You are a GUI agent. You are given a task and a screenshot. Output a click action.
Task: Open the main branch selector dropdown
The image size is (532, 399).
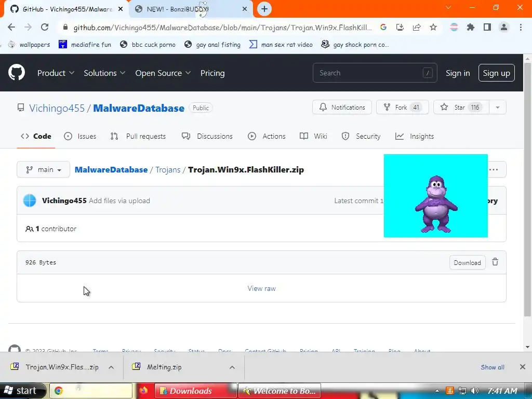coord(44,169)
